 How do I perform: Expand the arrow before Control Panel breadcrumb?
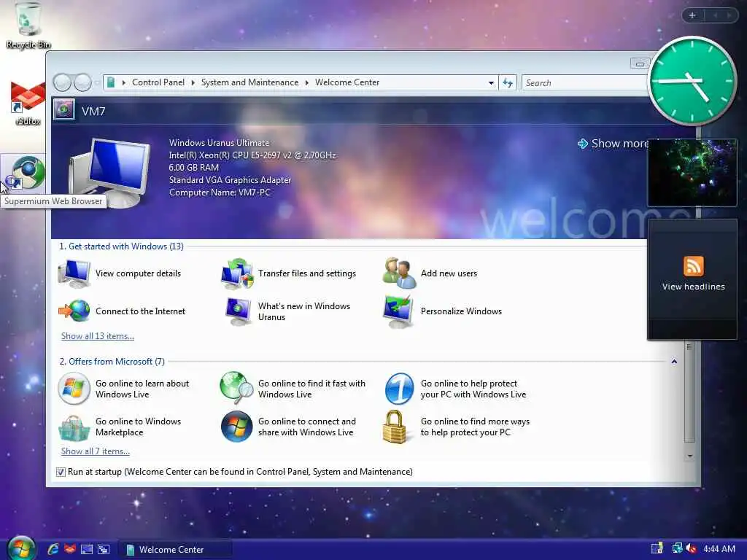click(x=124, y=83)
